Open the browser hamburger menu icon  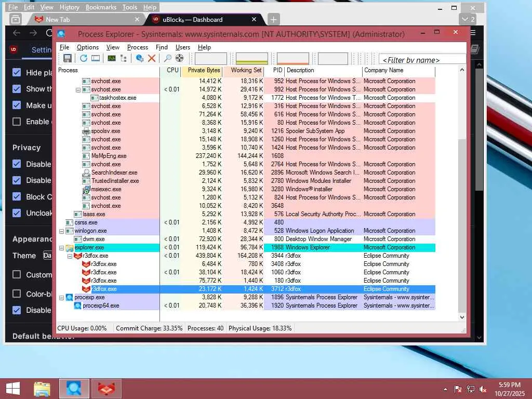tap(473, 33)
